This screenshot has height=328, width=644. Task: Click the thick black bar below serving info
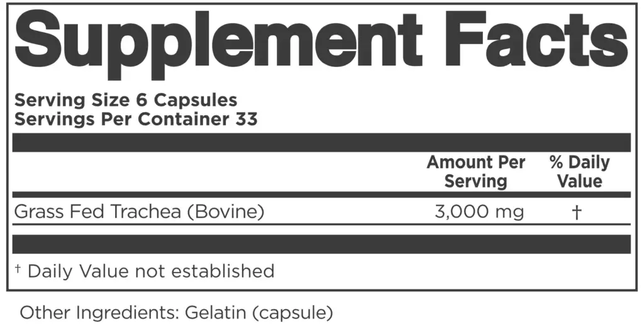(321, 142)
